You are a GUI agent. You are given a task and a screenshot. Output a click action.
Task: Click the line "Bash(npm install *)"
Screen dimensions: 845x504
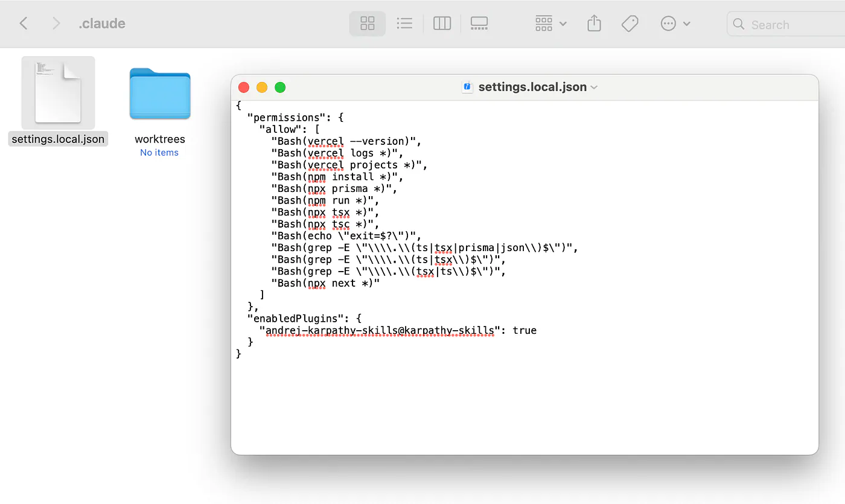coord(337,177)
